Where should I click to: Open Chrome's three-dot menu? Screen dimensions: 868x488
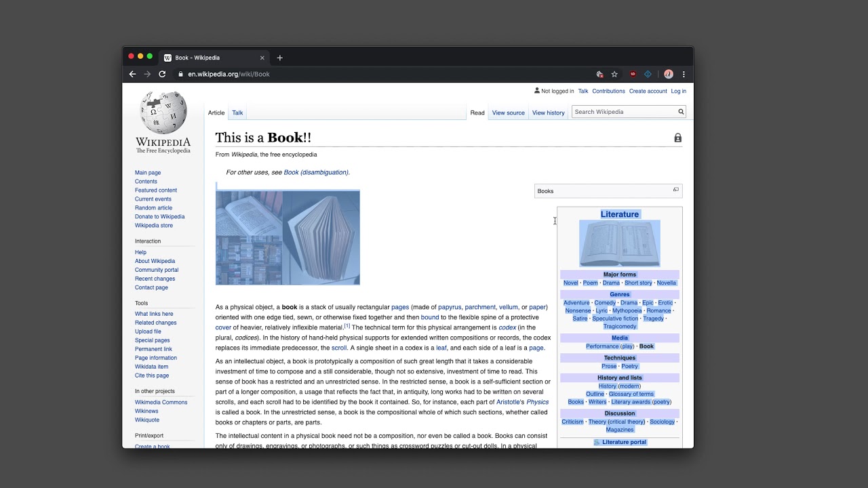coord(684,74)
